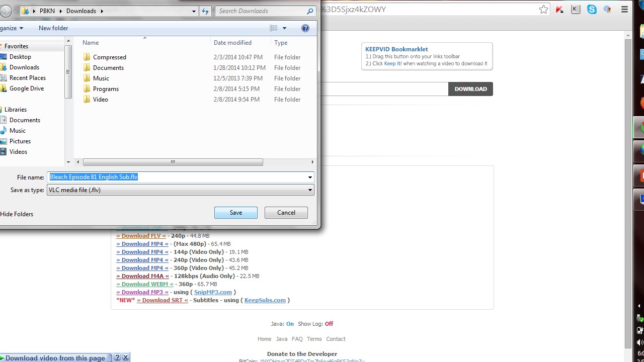The height and width of the screenshot is (362, 644).
Task: Click the Search Downloads field
Action: click(x=261, y=11)
